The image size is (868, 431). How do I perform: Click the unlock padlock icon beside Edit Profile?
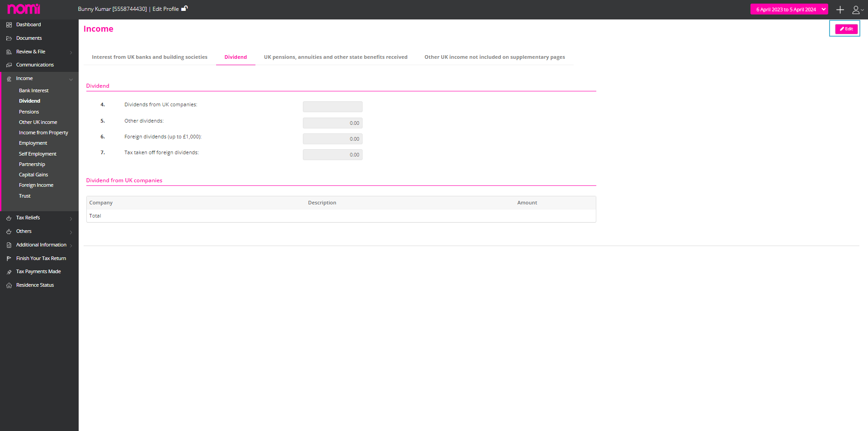(184, 9)
